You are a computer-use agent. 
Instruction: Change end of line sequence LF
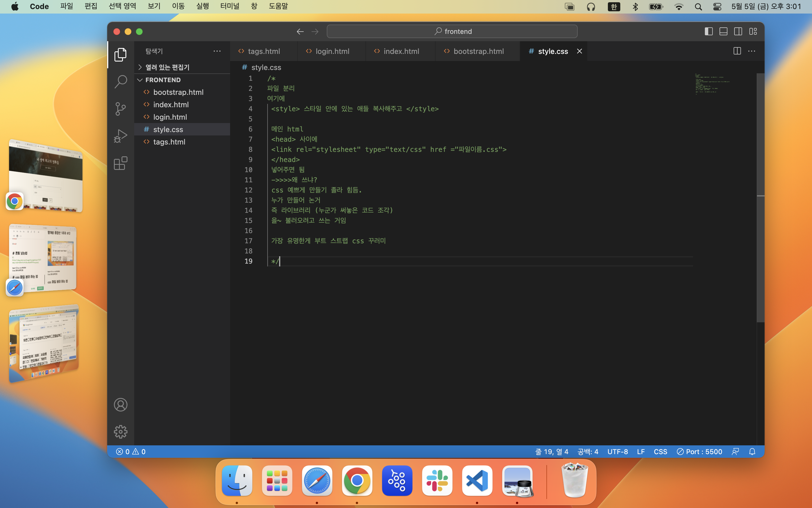[x=641, y=452]
